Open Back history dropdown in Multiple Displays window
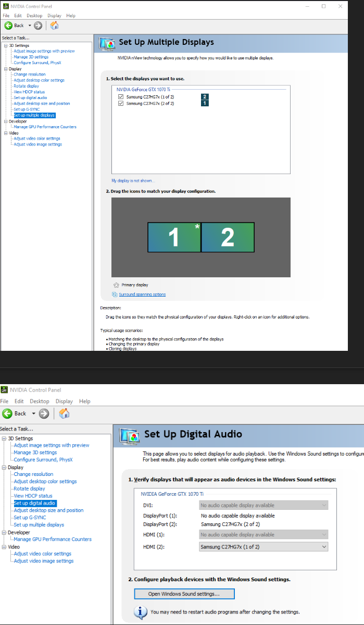 [29, 26]
